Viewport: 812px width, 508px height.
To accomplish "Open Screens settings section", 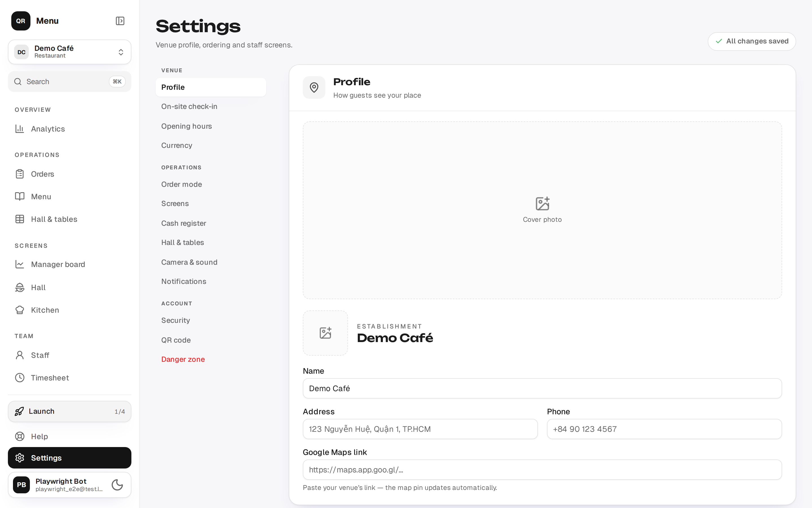I will click(211, 203).
